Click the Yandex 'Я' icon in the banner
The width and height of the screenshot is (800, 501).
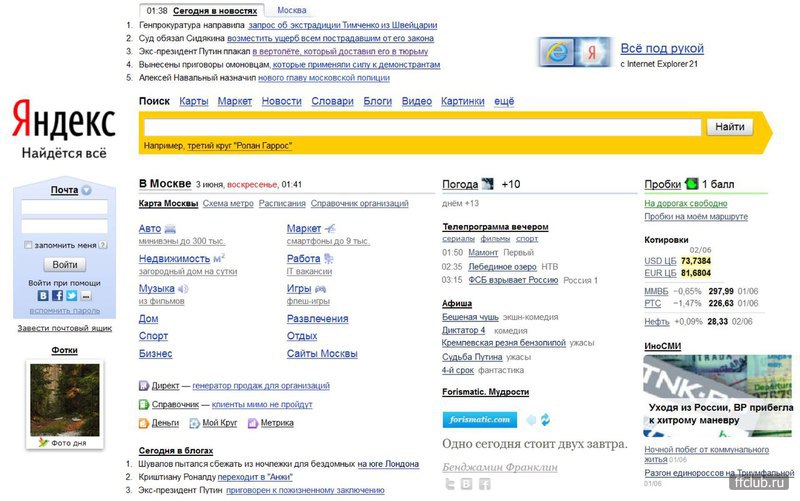pos(592,53)
